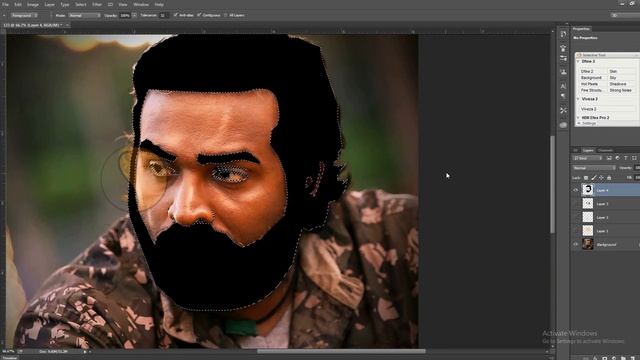Viewport: 640px width, 360px height.
Task: Click the zoom percentage in the status bar
Action: click(8, 351)
